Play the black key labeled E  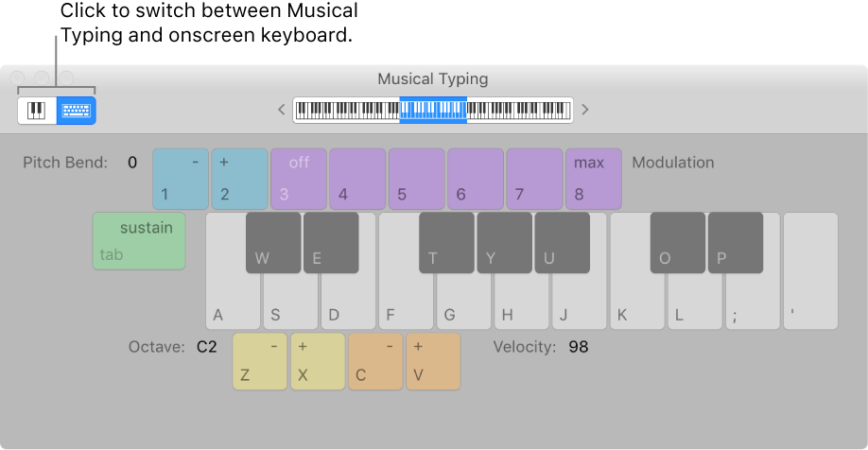point(331,243)
